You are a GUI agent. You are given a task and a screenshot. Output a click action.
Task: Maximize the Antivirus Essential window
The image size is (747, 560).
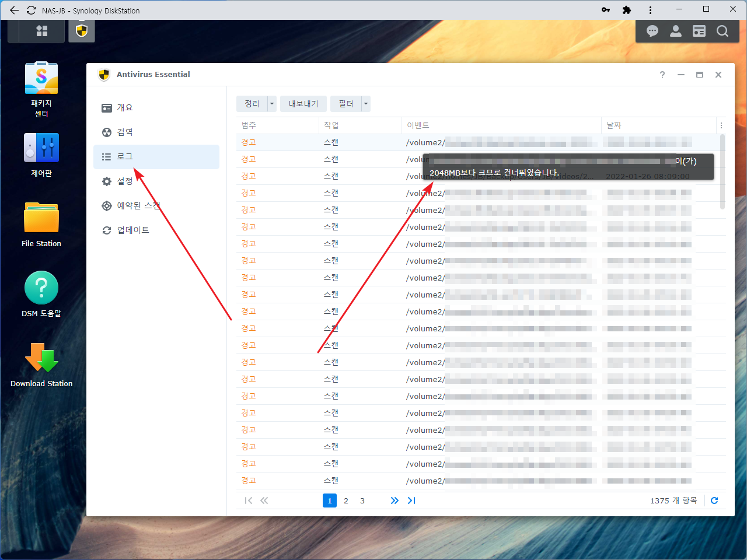coord(700,75)
